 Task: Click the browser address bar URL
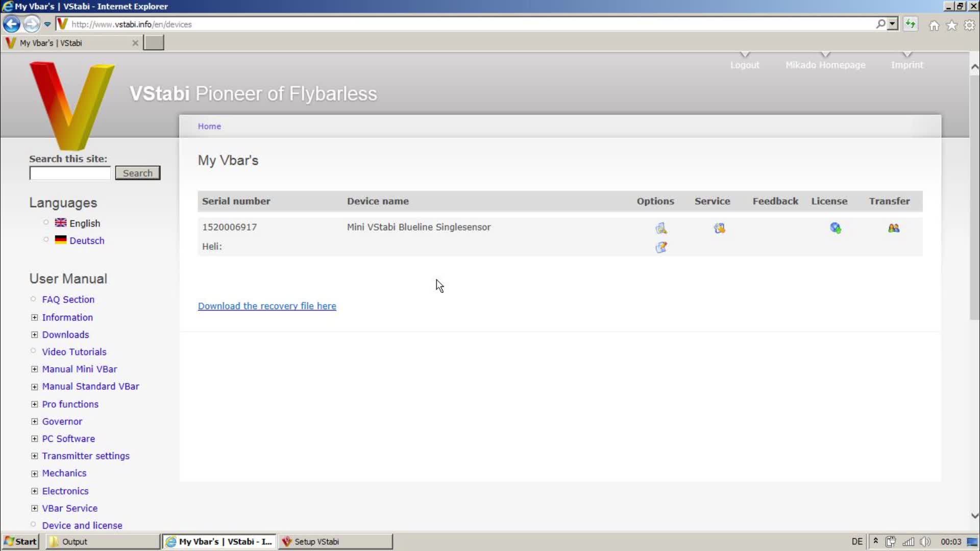pos(132,24)
